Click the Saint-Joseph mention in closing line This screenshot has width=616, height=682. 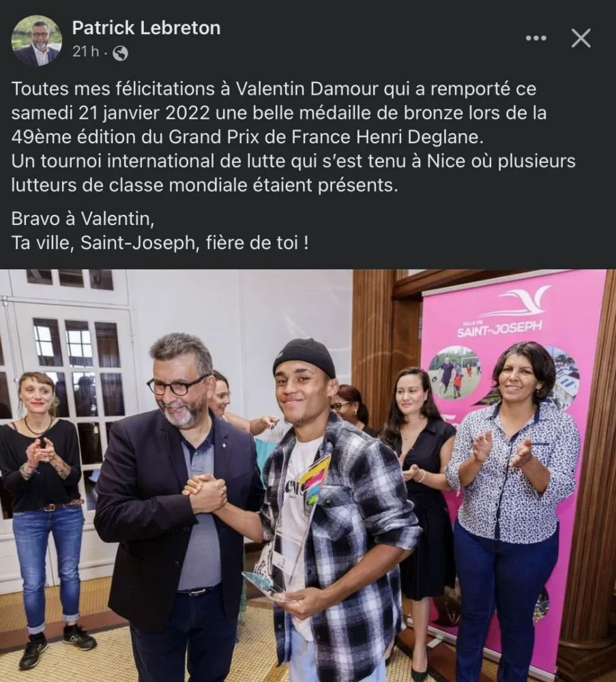(x=138, y=243)
